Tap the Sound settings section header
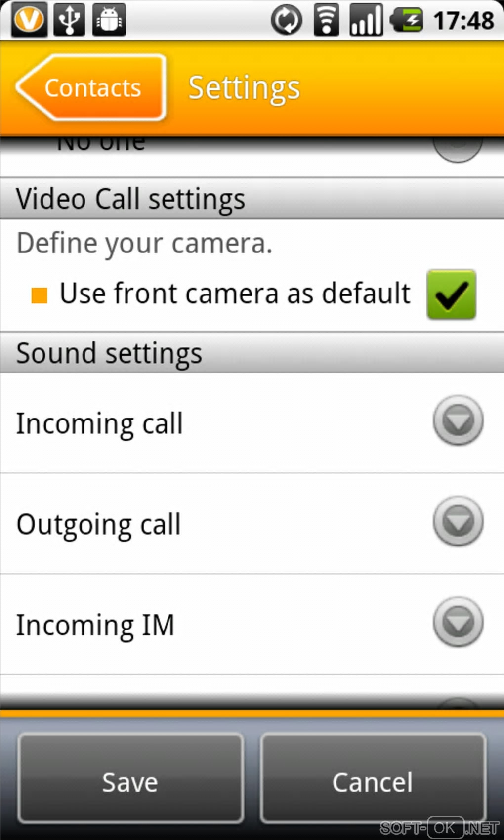504x840 pixels. coord(110,353)
